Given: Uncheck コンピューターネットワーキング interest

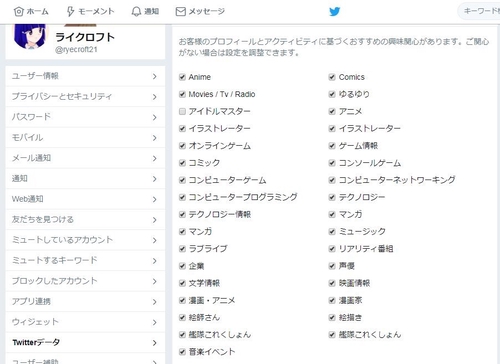Looking at the screenshot, I should click(x=332, y=180).
